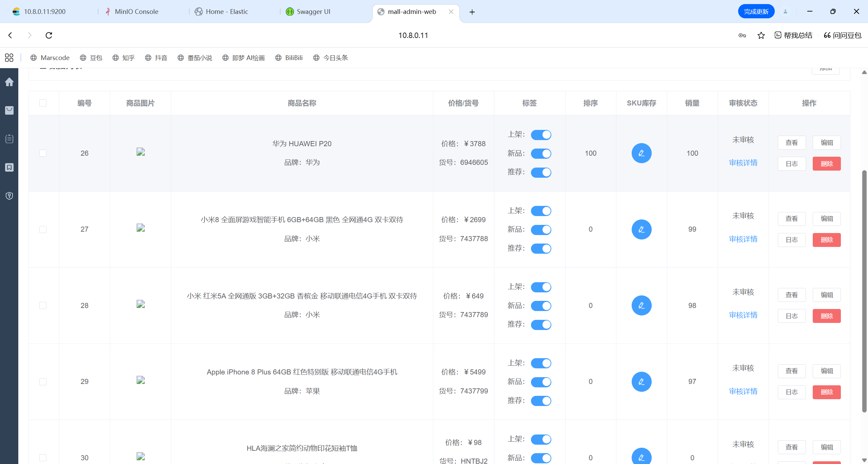This screenshot has height=464, width=868.
Task: Click the browser back arrow
Action: click(x=10, y=35)
